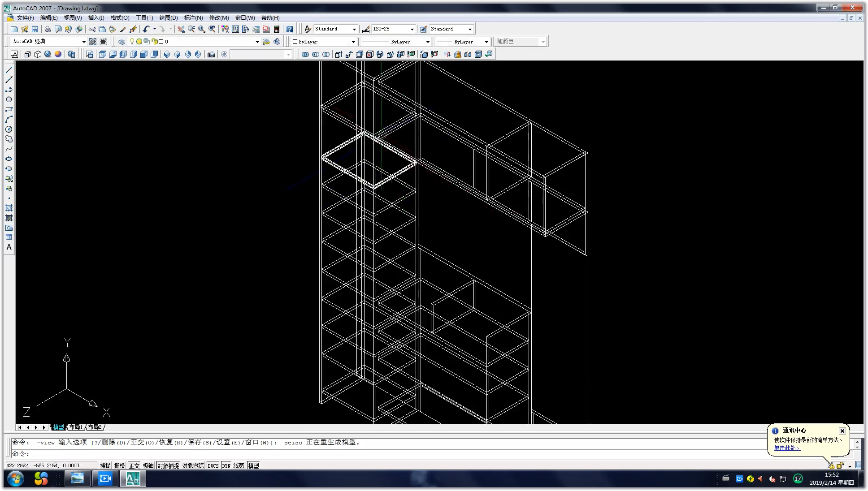Toggle DYN dynamic input in status bar
Viewport: 868px width, 491px height.
pos(226,466)
